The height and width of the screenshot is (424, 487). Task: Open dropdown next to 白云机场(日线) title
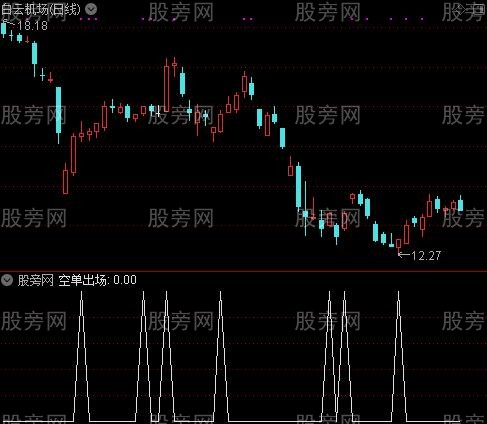(91, 9)
